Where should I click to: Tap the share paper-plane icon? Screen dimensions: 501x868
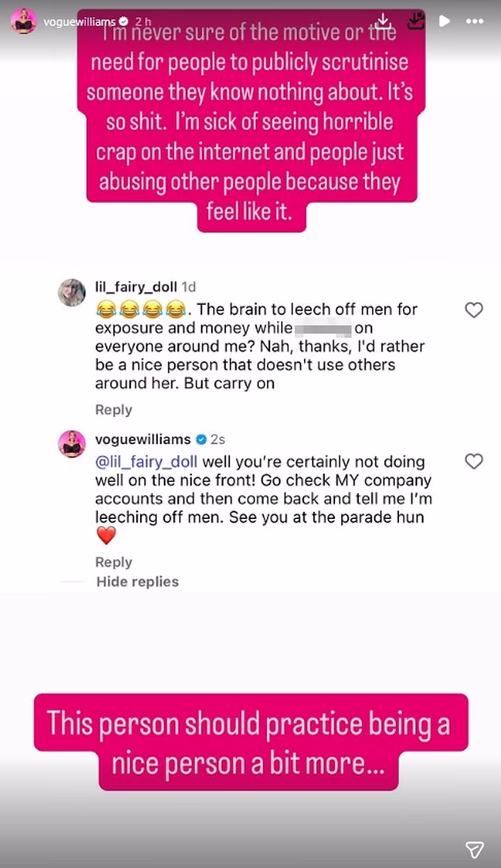[x=474, y=848]
